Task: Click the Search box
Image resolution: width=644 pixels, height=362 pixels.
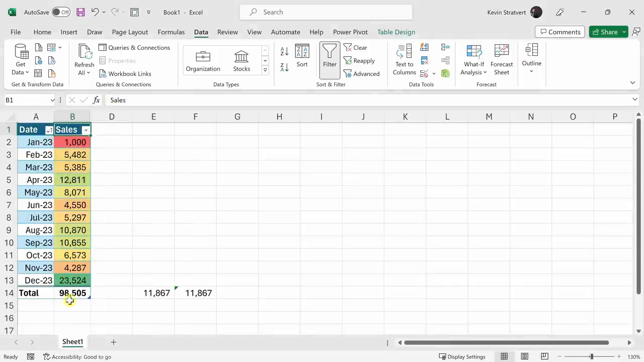Action: [326, 12]
